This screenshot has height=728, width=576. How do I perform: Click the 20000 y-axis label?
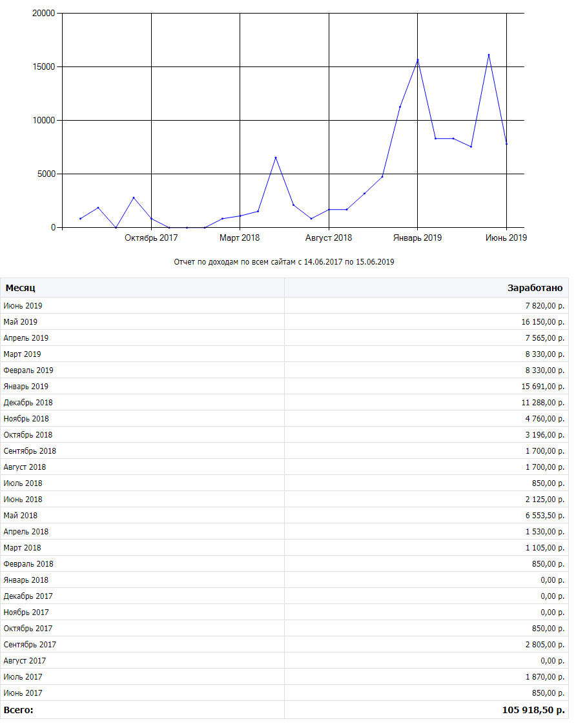click(x=43, y=13)
